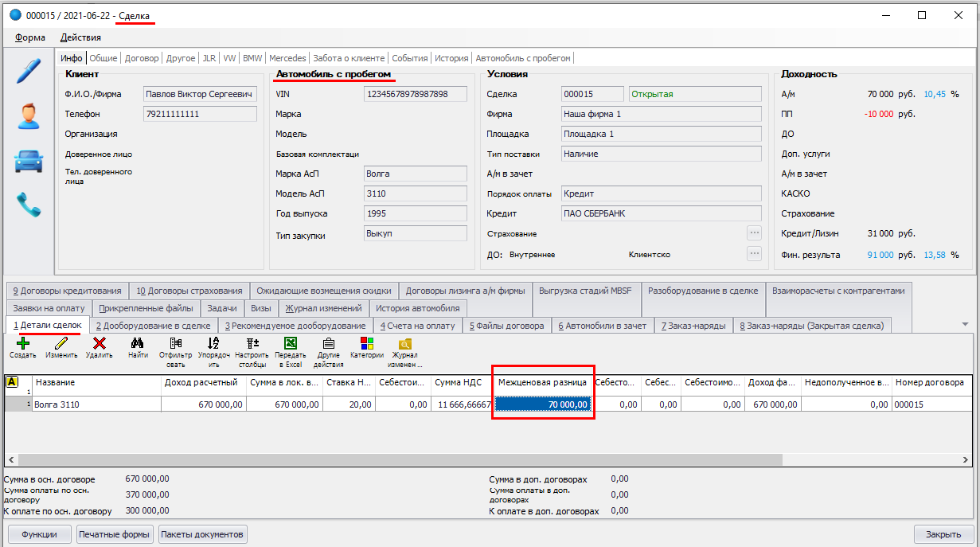Image resolution: width=980 pixels, height=547 pixels.
Task: Export table with Передать в Excel icon
Action: pos(291,344)
